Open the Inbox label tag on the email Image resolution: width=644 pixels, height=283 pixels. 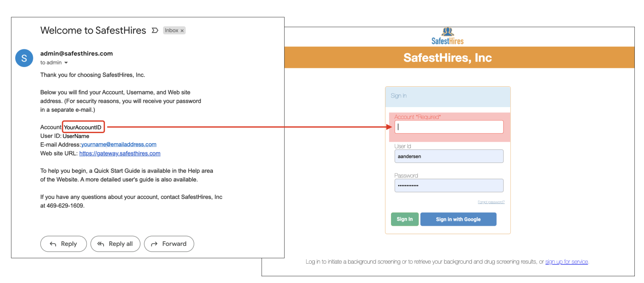(172, 30)
